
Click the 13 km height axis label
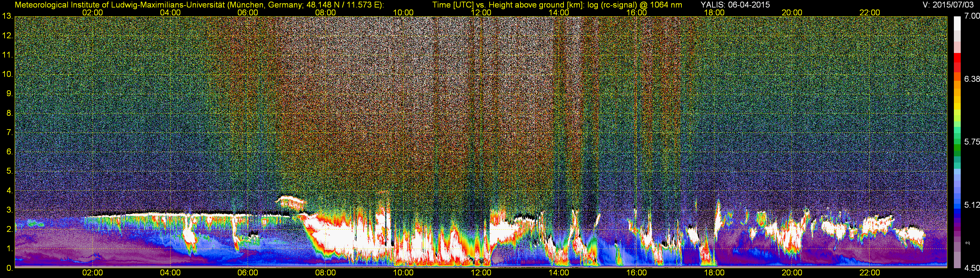(x=7, y=16)
